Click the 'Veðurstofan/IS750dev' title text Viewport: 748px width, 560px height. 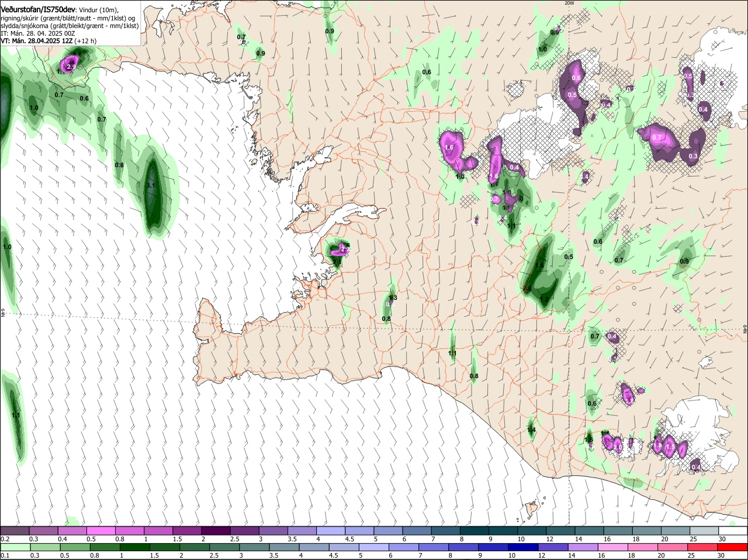point(38,9)
